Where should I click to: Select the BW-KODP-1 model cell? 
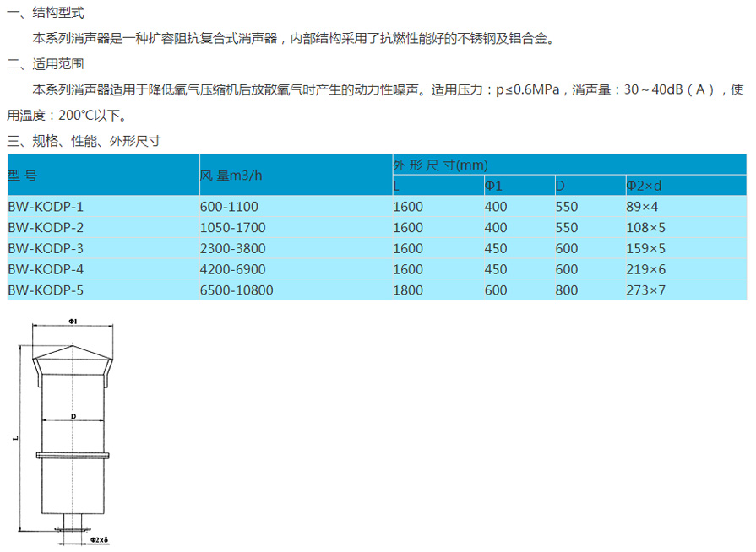tap(46, 206)
